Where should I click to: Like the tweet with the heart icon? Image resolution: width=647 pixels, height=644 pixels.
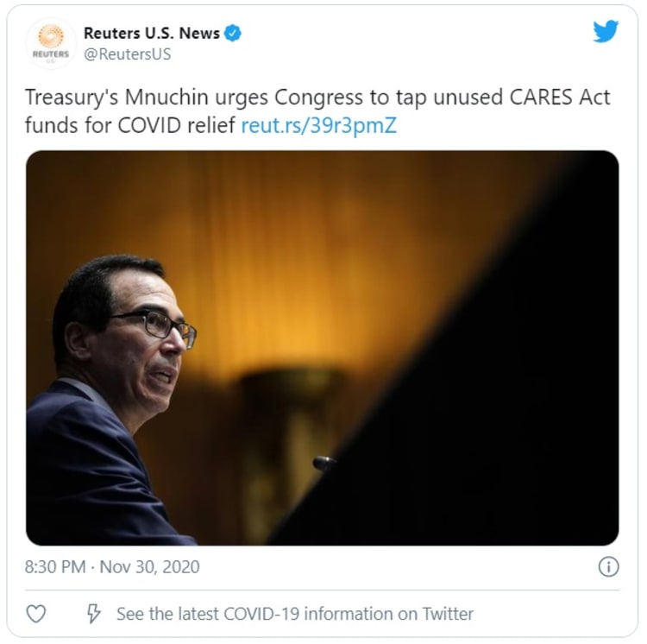click(x=36, y=614)
